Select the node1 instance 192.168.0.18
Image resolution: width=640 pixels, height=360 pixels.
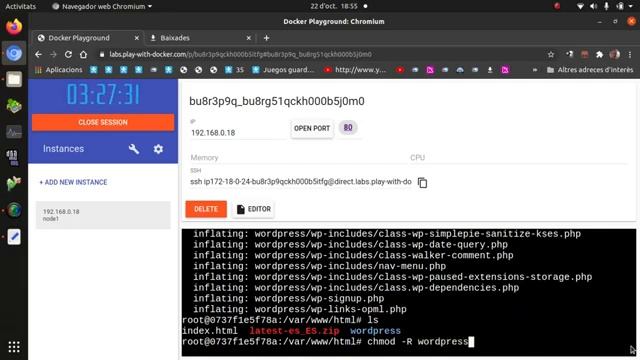103,215
